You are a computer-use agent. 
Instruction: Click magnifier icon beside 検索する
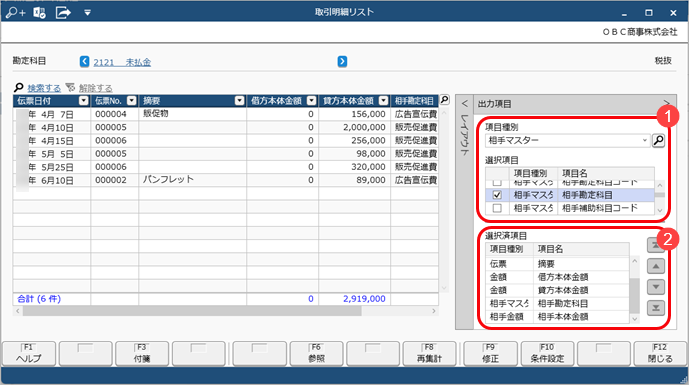click(x=18, y=87)
